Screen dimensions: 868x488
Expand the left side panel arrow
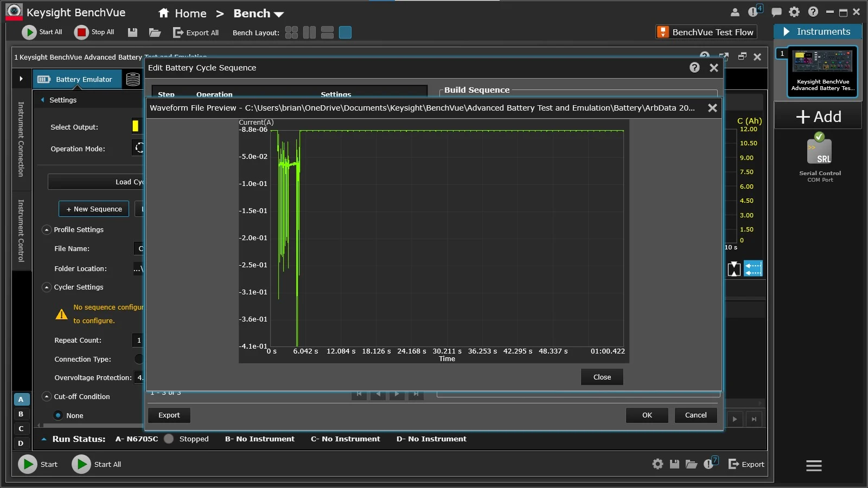point(21,79)
